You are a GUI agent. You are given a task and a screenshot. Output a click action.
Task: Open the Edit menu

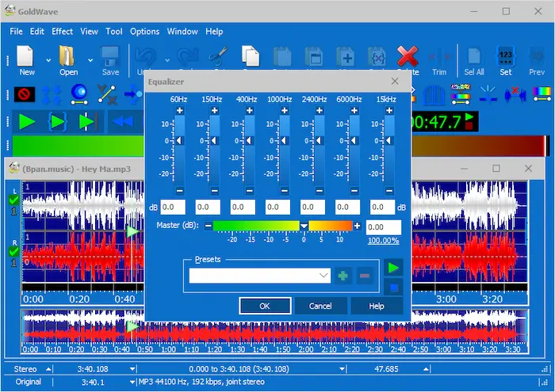[36, 32]
